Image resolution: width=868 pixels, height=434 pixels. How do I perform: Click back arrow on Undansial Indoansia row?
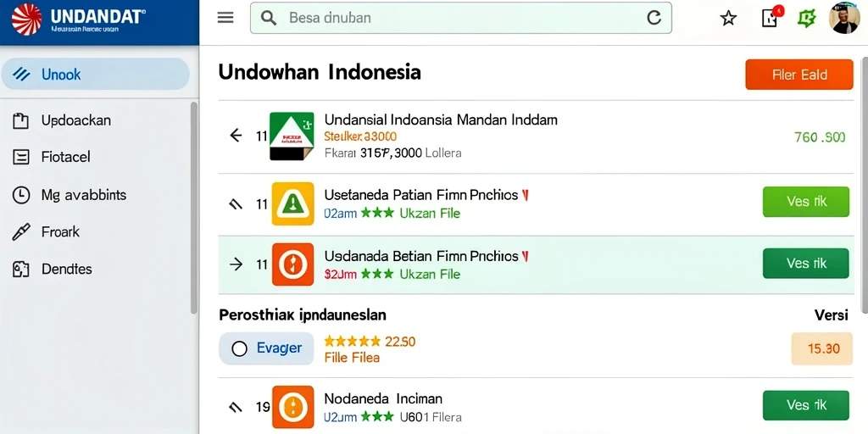(236, 135)
